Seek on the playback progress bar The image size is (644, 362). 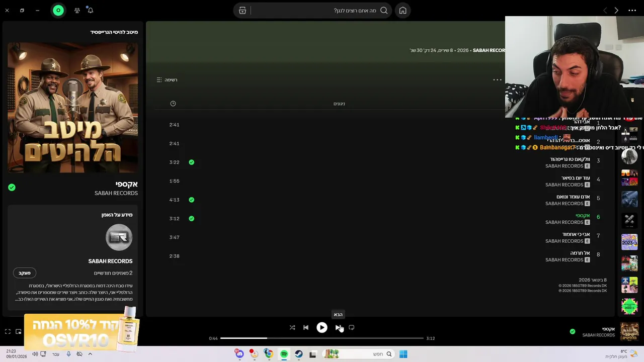[x=322, y=338]
